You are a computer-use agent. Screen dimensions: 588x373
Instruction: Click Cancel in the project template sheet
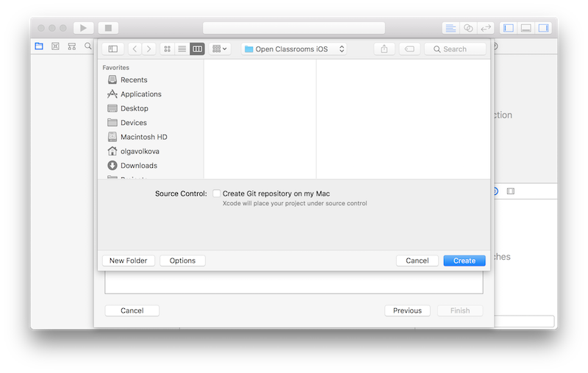(132, 310)
